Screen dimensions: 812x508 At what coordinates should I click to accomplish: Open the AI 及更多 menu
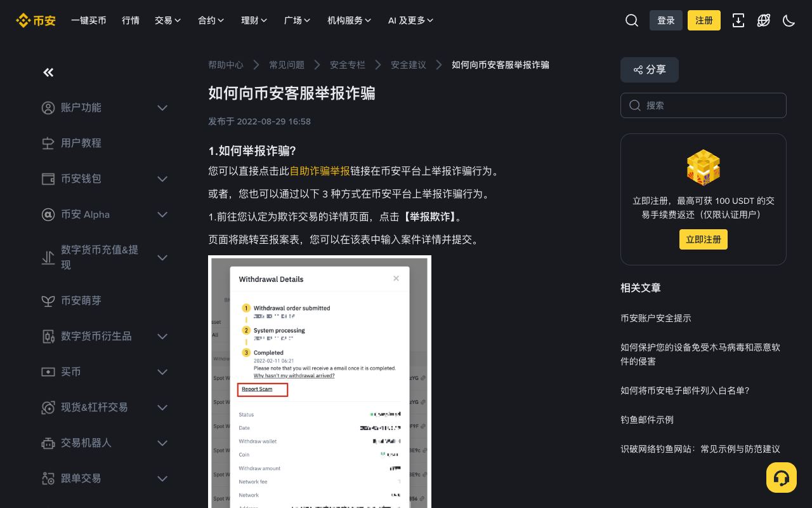411,20
